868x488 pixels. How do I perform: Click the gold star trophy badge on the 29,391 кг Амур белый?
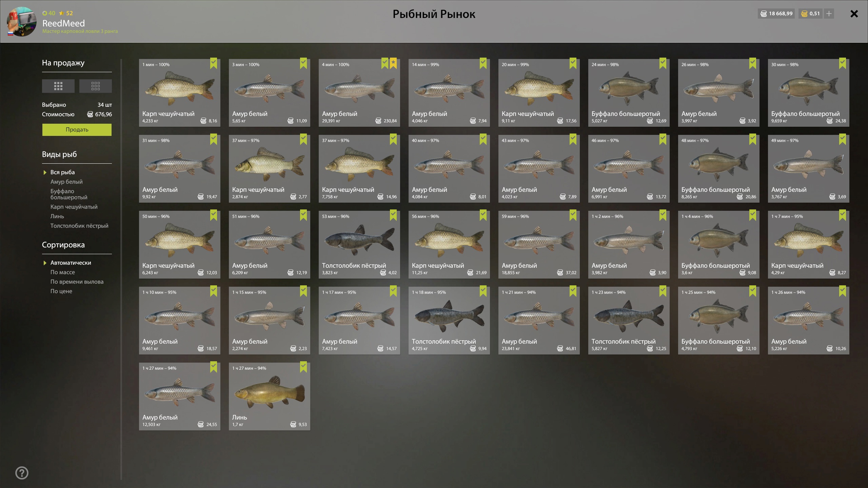pos(393,63)
